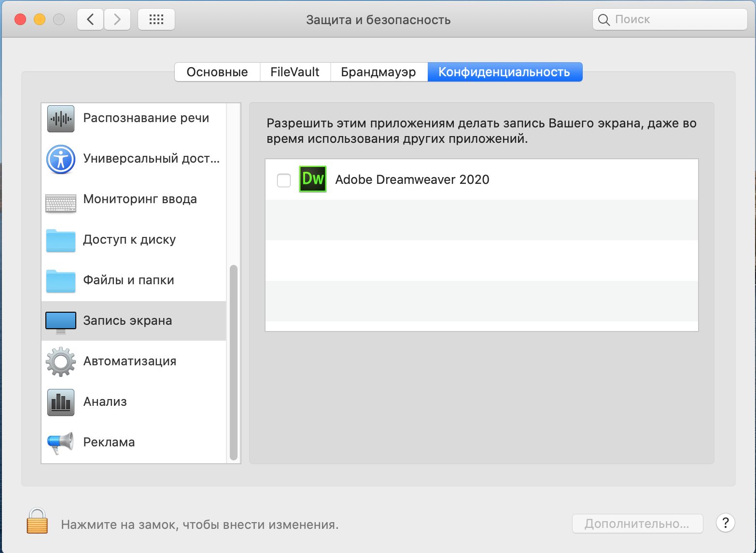Select the Accessibility icon in sidebar

(x=61, y=159)
